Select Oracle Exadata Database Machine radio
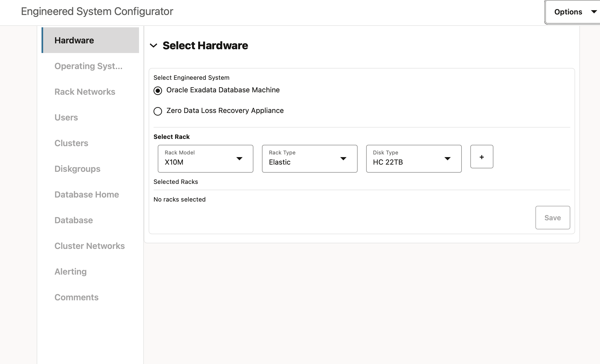600x364 pixels. pyautogui.click(x=158, y=91)
